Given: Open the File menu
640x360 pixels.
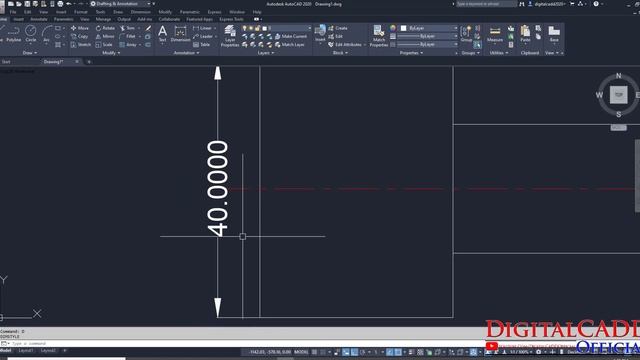Looking at the screenshot, I should 13,12.
